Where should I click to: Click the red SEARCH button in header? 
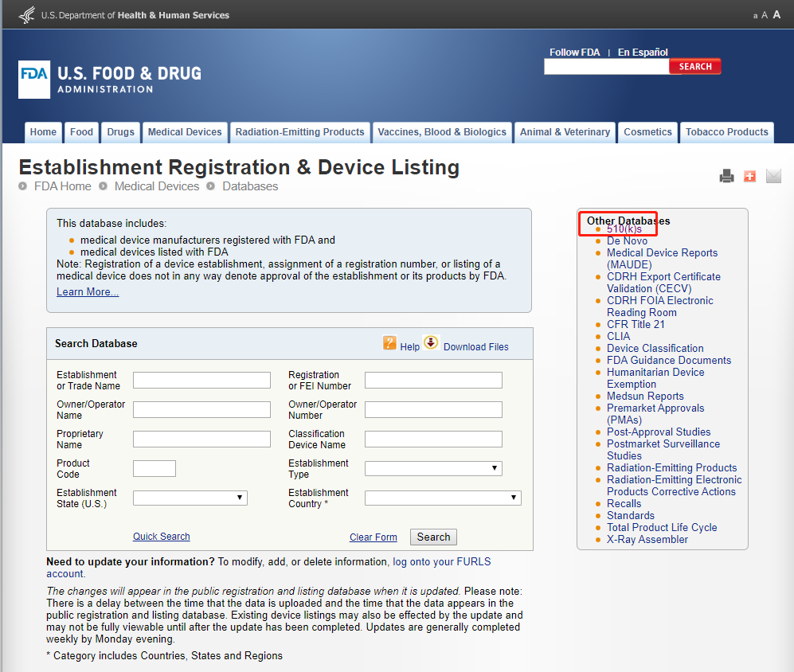[695, 66]
